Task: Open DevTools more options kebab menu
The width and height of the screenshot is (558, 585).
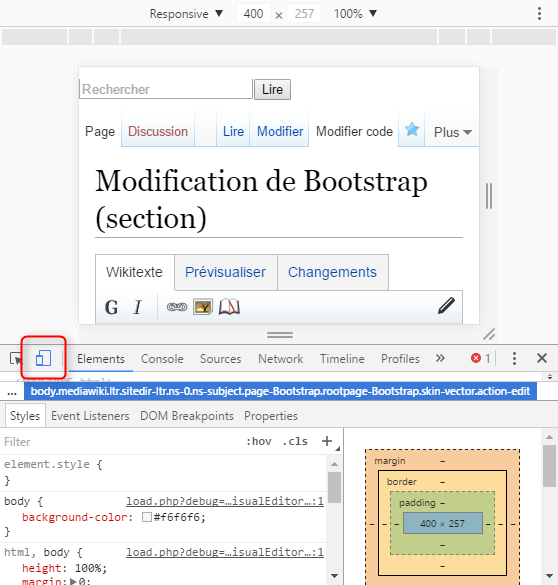Action: [514, 359]
